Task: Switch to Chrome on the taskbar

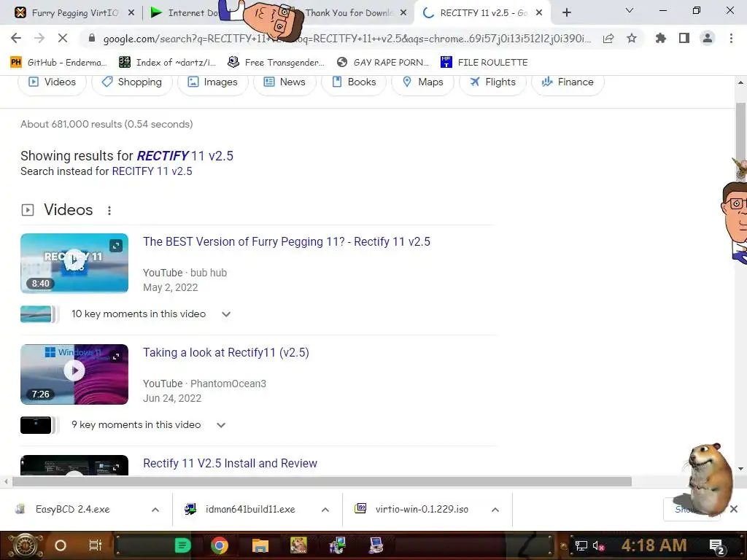Action: pyautogui.click(x=220, y=545)
